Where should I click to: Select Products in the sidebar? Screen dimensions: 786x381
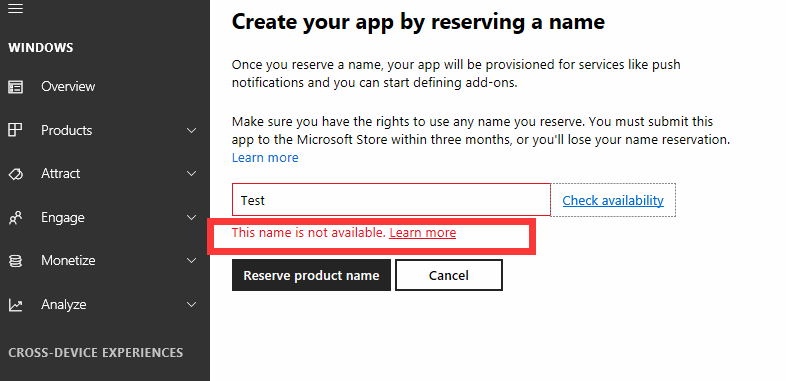67,130
